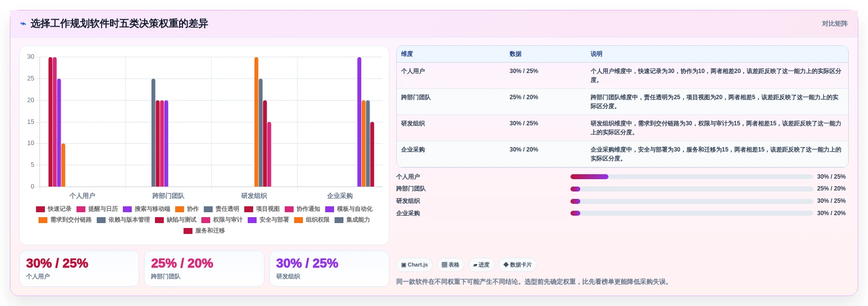
Task: Click the 30% / 20% value in 企业采购 table row
Action: point(524,150)
